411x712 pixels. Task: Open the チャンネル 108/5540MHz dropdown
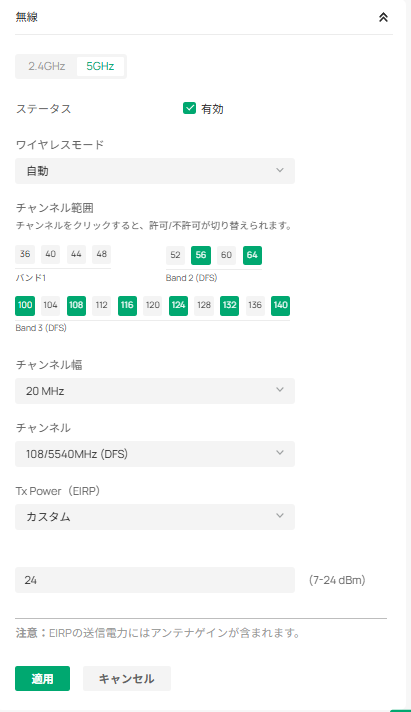pos(155,454)
